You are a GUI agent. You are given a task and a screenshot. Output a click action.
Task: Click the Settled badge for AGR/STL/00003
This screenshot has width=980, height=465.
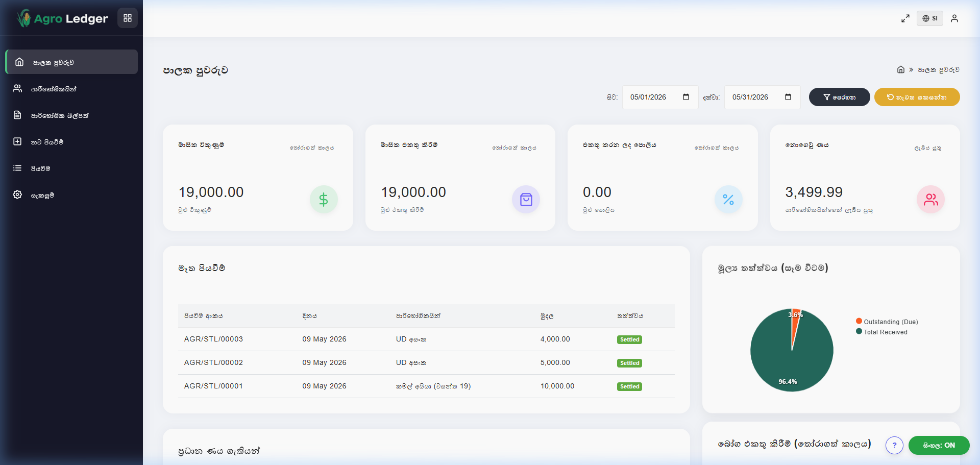click(629, 339)
